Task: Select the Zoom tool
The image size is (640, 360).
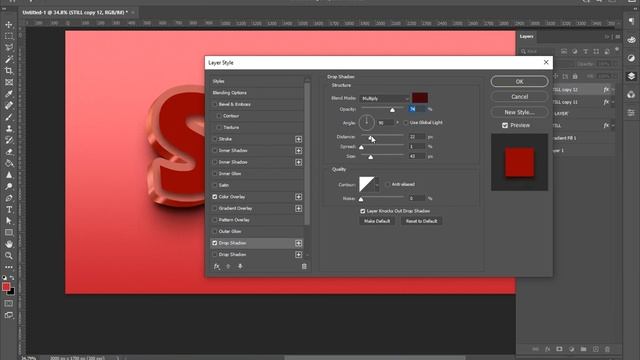Action: tap(9, 256)
